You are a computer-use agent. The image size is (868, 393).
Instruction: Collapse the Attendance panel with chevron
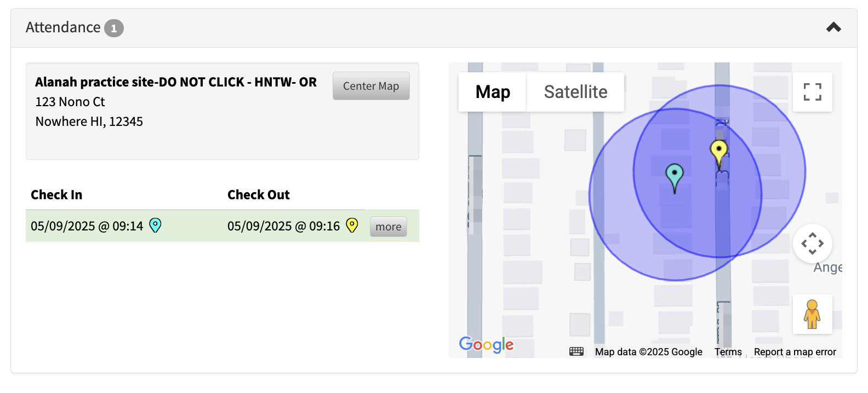click(x=833, y=27)
